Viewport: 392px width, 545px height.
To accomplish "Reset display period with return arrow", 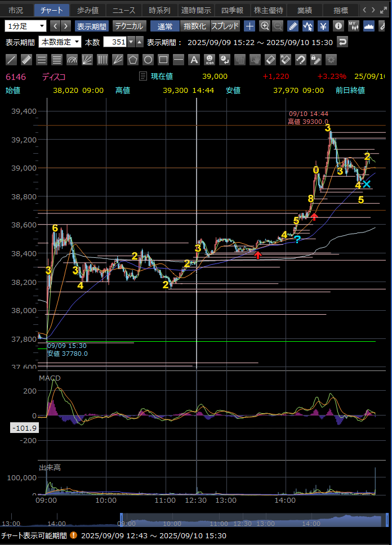I will 342,42.
